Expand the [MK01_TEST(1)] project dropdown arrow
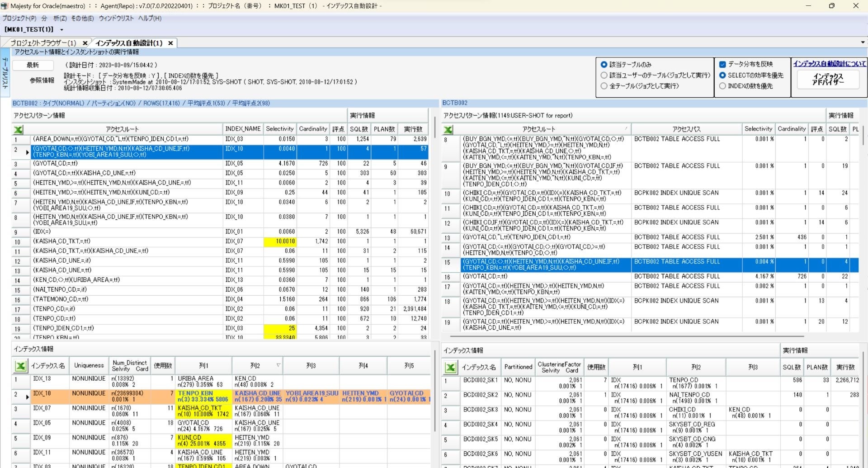Screen dimensions: 868x468 [61, 30]
